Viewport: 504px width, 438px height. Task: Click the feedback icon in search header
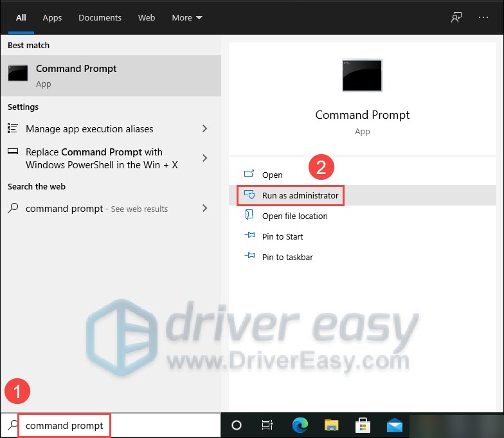pos(456,17)
